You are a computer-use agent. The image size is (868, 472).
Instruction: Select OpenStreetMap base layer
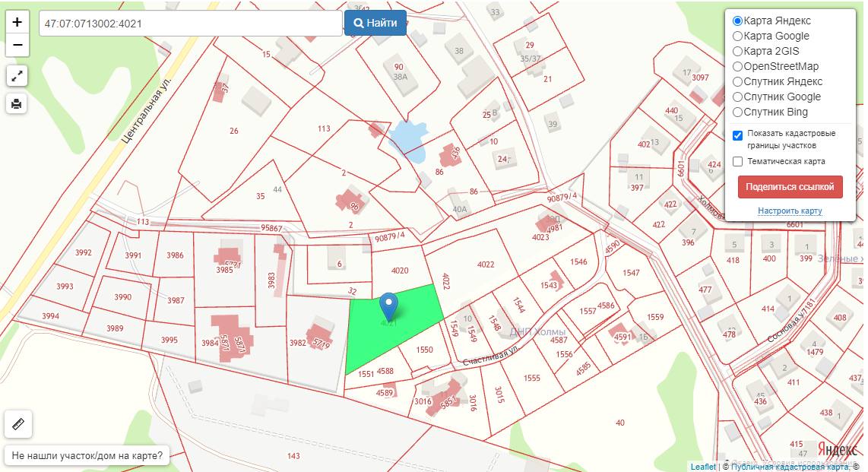[x=737, y=66]
